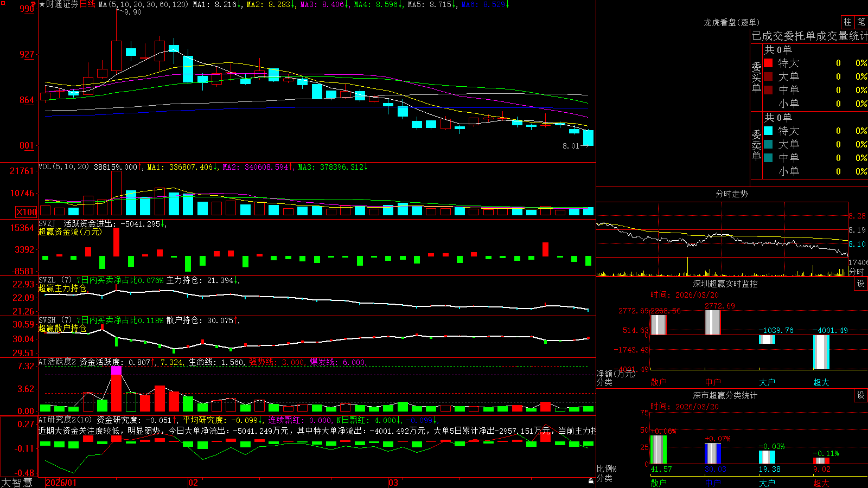
Task: Select 大户 category in 深圳超赢实时监控
Action: (x=767, y=382)
